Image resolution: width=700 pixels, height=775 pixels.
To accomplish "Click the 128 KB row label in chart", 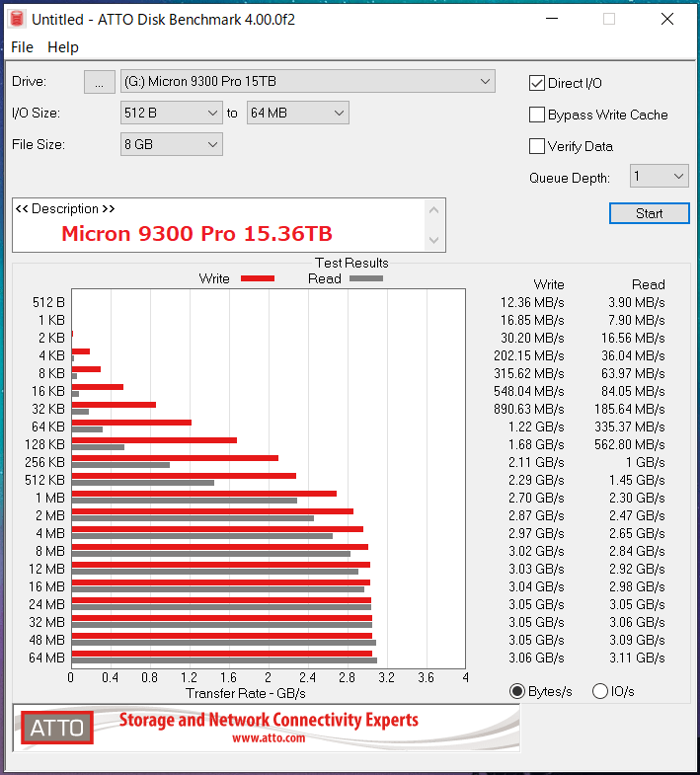I will click(x=45, y=445).
